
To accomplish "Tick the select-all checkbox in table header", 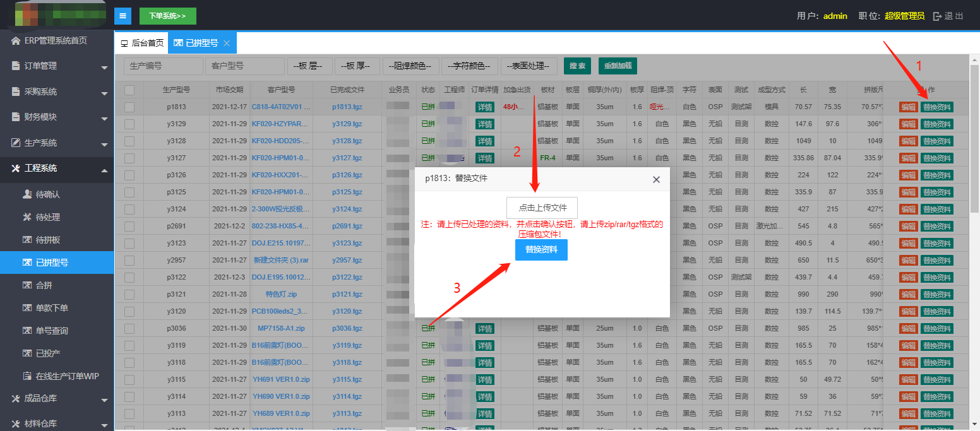I will 129,90.
